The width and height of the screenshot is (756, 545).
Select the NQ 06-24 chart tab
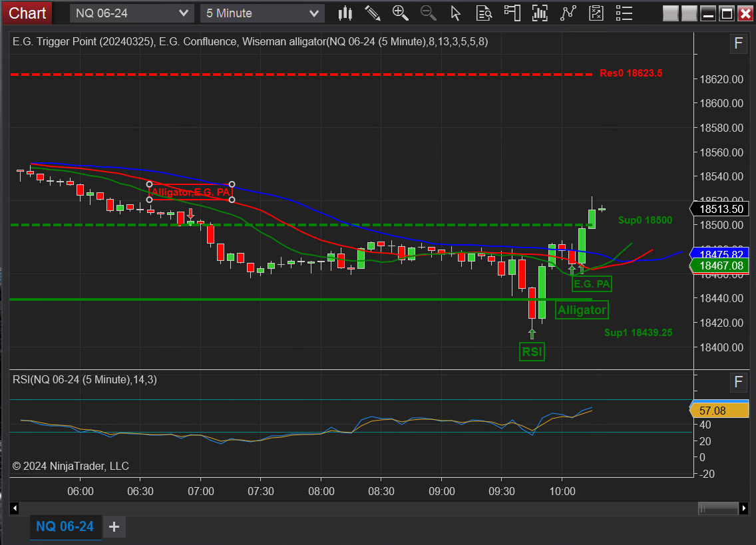[x=65, y=526]
